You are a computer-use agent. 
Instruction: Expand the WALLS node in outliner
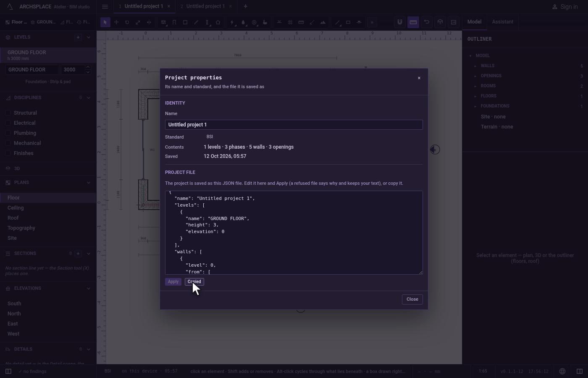coord(475,66)
